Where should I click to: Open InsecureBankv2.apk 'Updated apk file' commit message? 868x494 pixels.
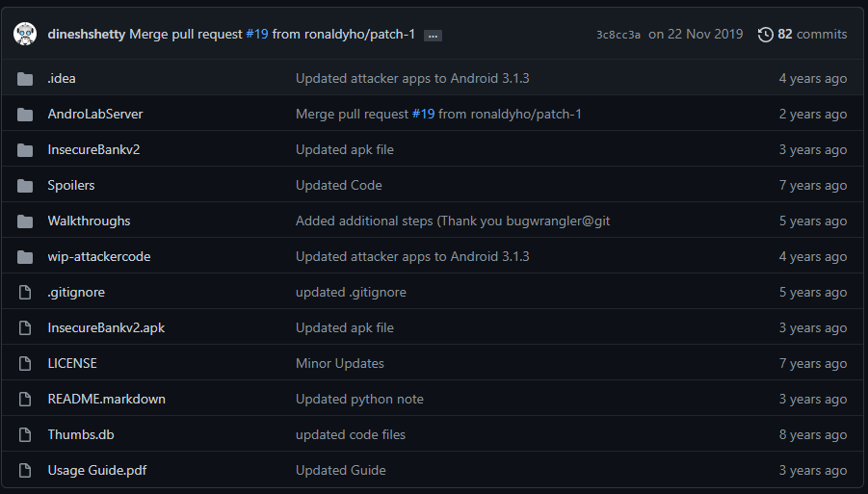click(344, 328)
